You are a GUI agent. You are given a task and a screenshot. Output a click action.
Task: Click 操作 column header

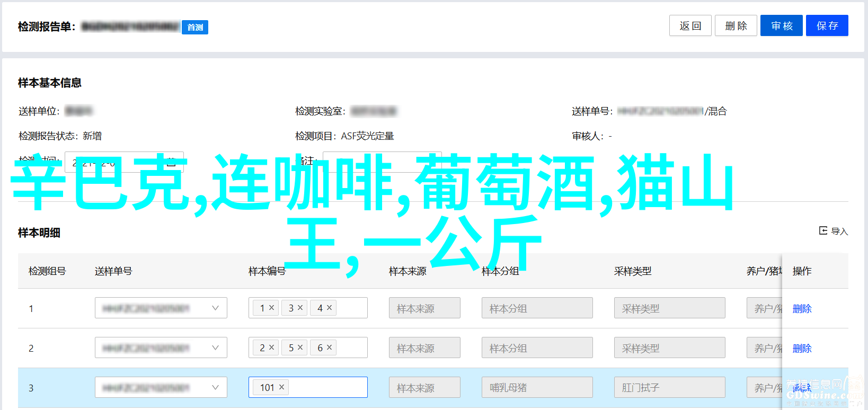click(x=802, y=271)
